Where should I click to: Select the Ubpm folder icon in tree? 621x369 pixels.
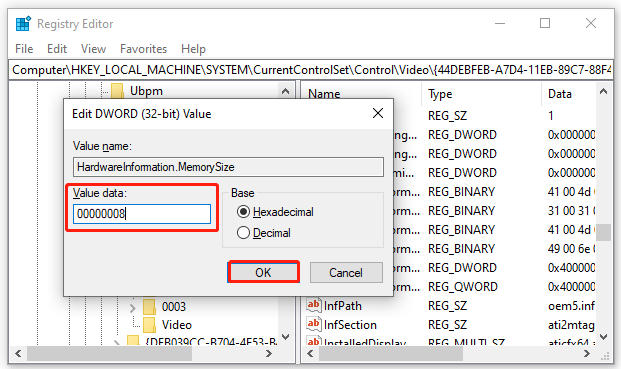(x=117, y=91)
